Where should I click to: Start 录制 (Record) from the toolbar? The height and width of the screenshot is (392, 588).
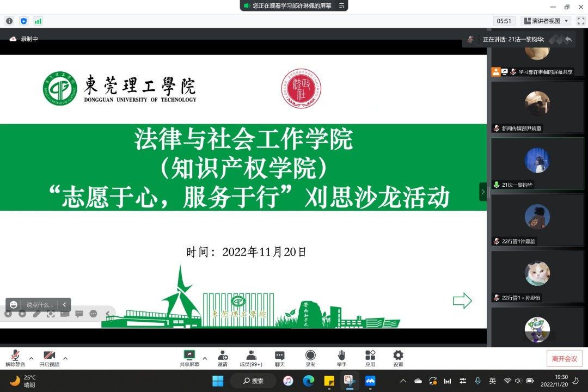(310, 357)
